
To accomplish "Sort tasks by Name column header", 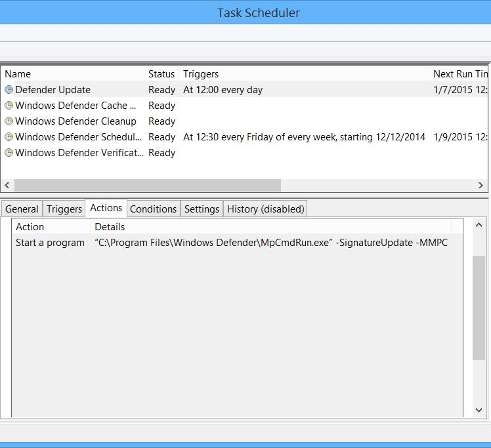I will 72,74.
